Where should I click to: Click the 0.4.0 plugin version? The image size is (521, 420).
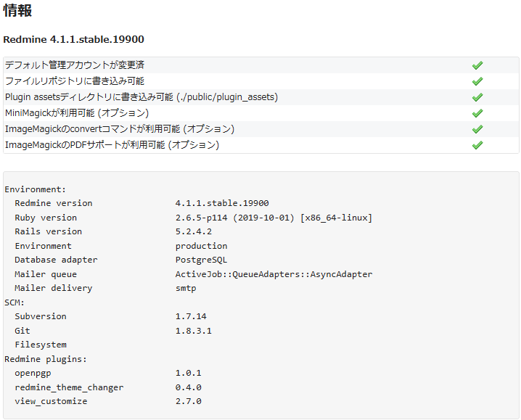pyautogui.click(x=189, y=387)
